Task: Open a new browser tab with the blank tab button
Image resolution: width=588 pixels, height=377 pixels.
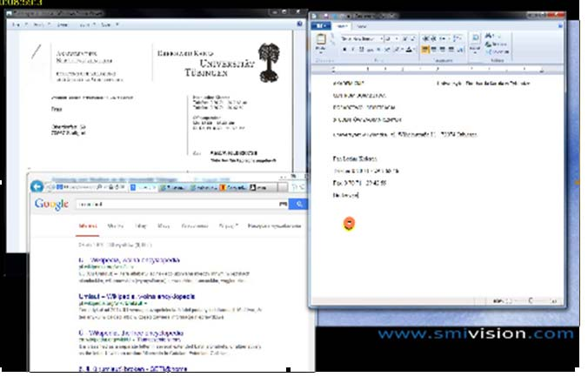Action: (283, 186)
